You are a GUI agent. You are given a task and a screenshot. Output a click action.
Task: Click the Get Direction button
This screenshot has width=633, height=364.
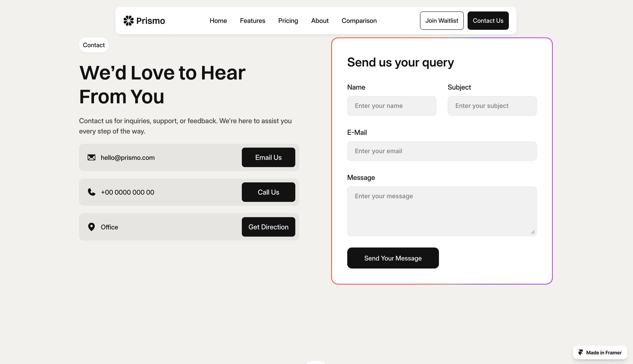pos(268,227)
